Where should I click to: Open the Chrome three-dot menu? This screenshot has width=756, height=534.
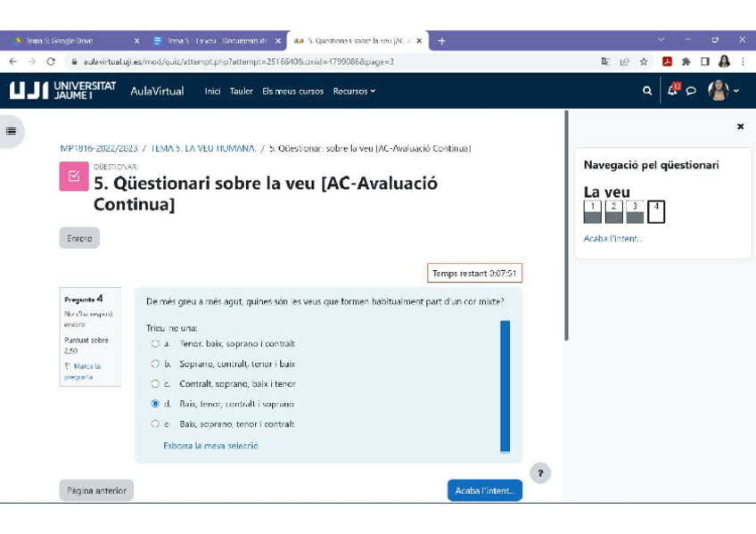pyautogui.click(x=743, y=62)
